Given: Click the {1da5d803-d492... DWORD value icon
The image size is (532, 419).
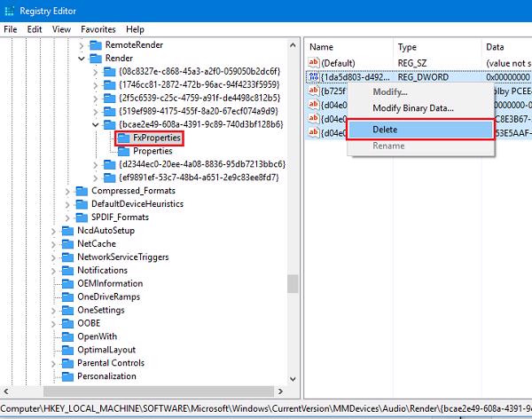Looking at the screenshot, I should [x=313, y=77].
